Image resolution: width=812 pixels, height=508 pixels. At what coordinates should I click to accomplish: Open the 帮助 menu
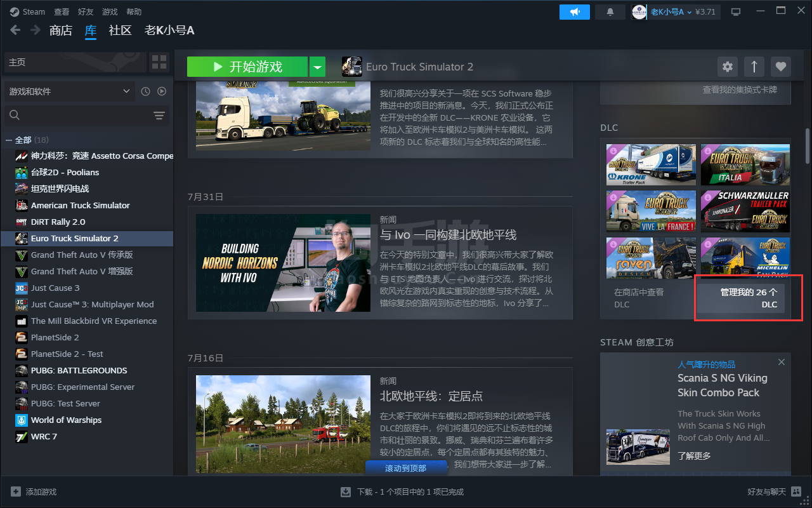[x=134, y=12]
